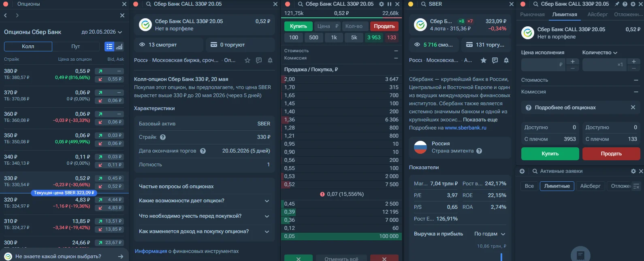This screenshot has height=261, width=644.
Task: Click green check cancel-buy-orders button in order book
Action: pos(299,258)
